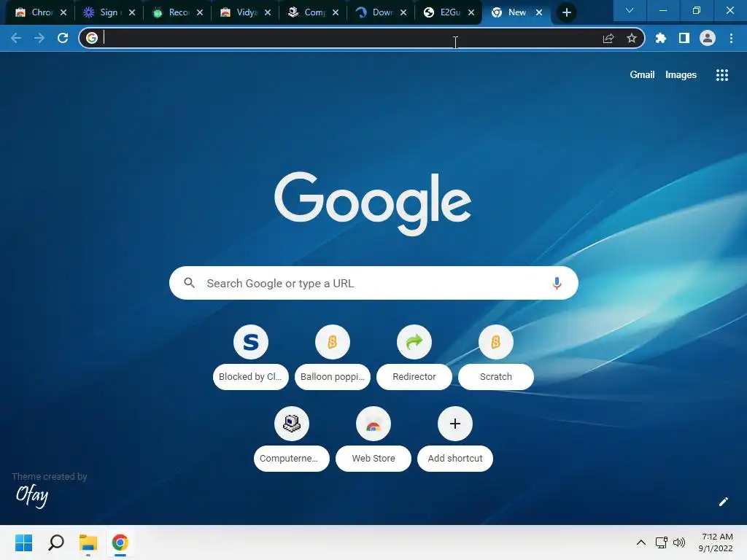Click the Add shortcut label
The width and height of the screenshot is (747, 560).
(455, 459)
